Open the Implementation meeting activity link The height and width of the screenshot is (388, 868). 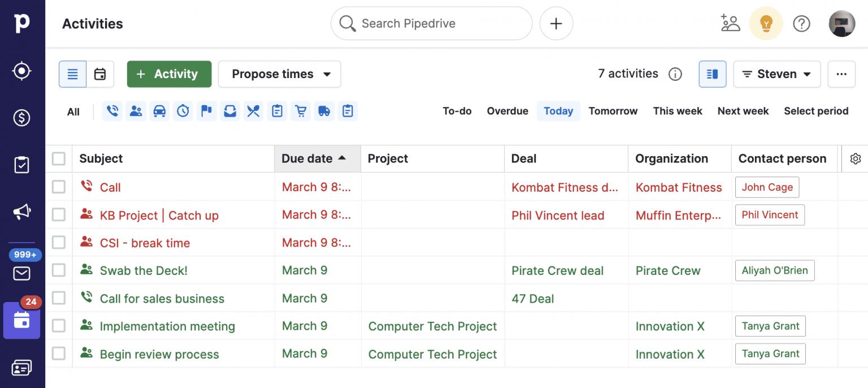pyautogui.click(x=167, y=326)
